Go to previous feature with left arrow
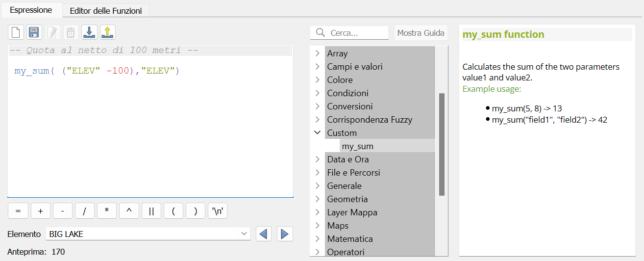 264,234
